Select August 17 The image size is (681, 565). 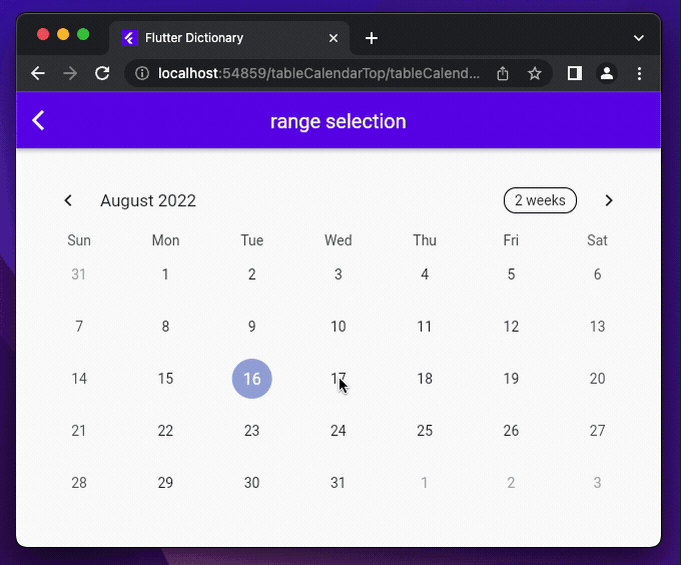coord(338,379)
